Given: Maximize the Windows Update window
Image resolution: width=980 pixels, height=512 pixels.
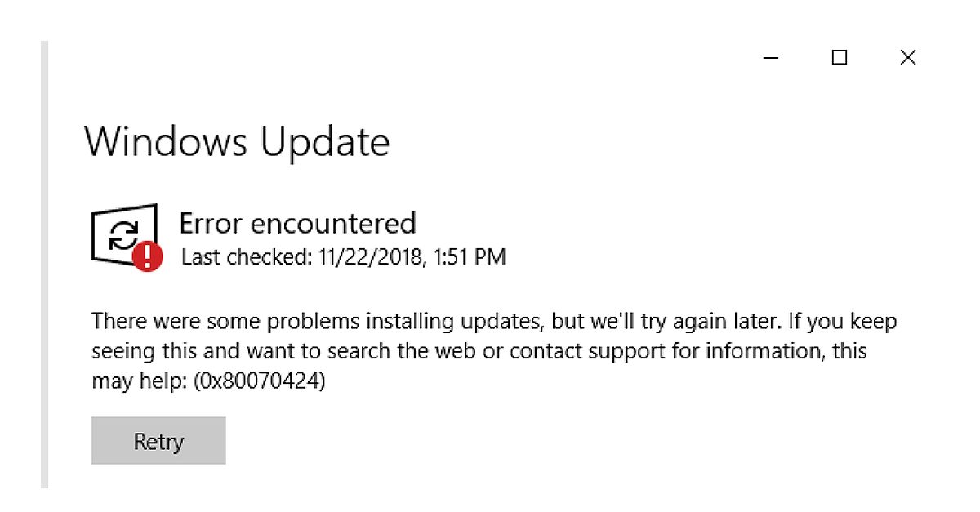Looking at the screenshot, I should click(838, 57).
